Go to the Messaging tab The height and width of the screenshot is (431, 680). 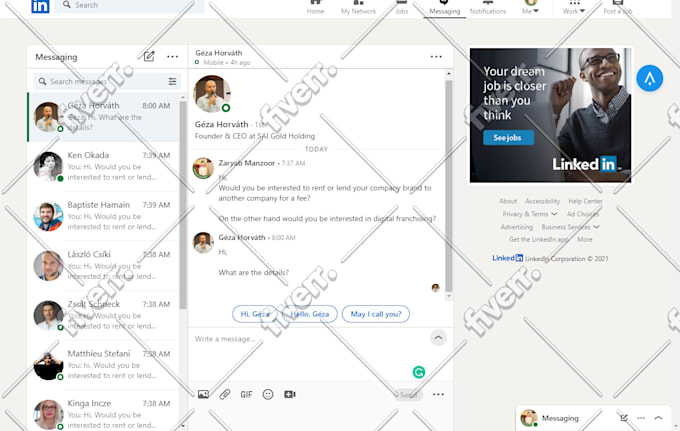[445, 7]
